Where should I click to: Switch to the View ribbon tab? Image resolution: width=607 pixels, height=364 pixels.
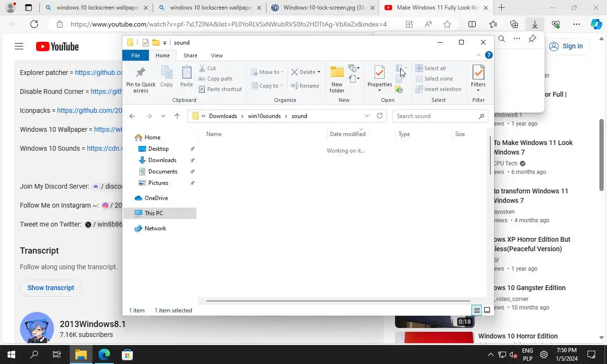[217, 55]
